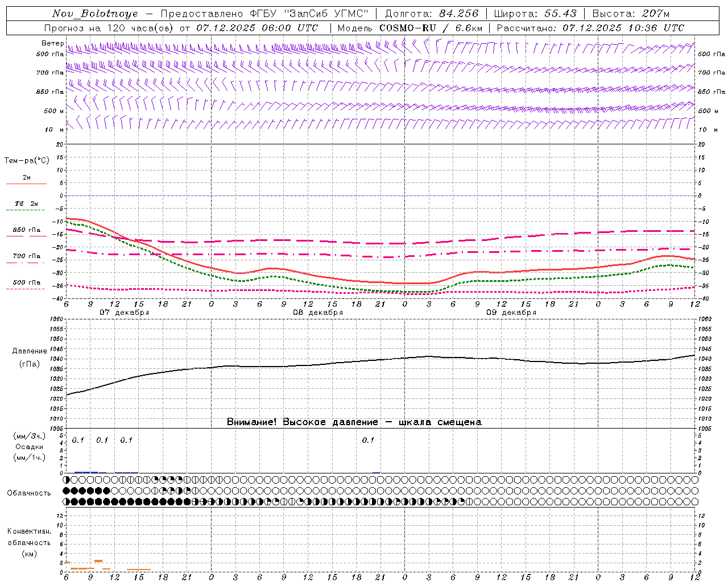Click the date label 08 декабря
Viewport: 728px width, 582px height.
point(318,313)
